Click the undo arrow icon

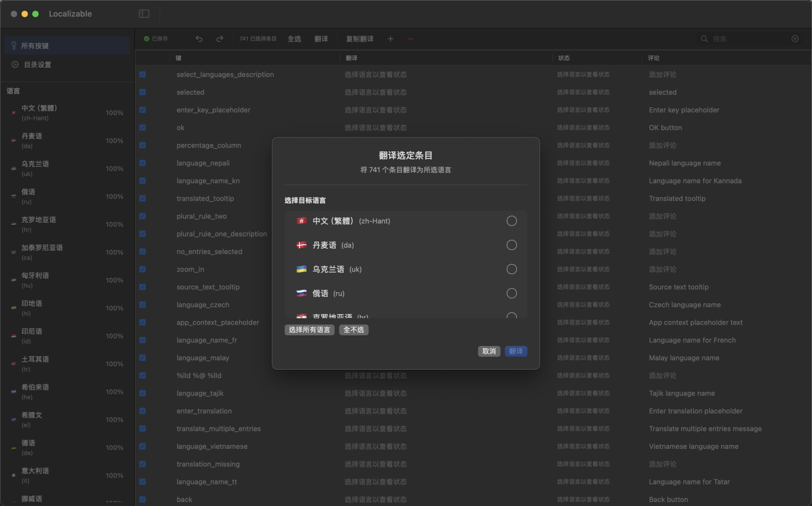pos(199,39)
